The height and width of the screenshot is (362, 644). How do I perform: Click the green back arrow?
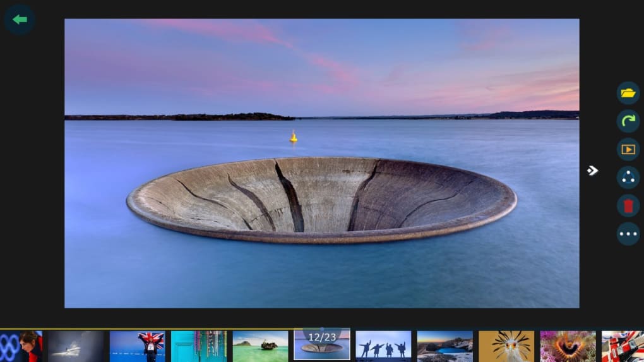pos(20,20)
